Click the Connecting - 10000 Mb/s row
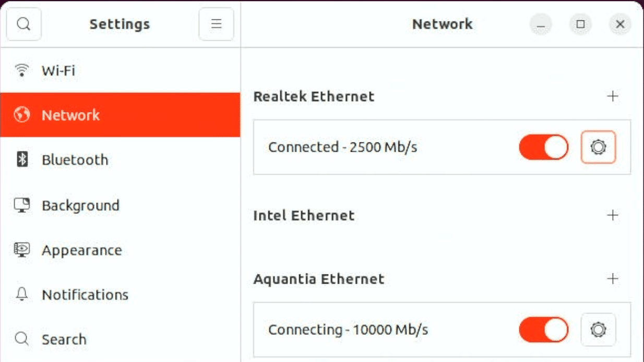 tap(442, 330)
